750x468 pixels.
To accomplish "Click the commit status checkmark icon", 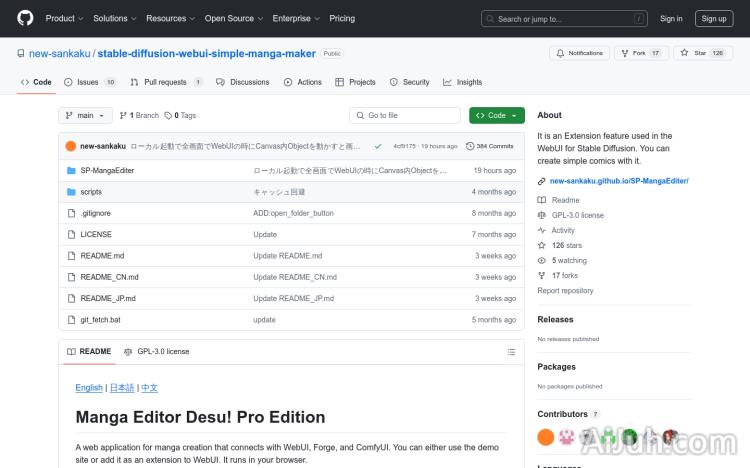I will point(377,146).
